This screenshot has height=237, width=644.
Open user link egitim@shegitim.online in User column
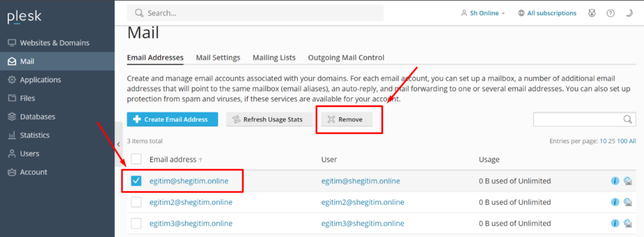click(x=360, y=180)
